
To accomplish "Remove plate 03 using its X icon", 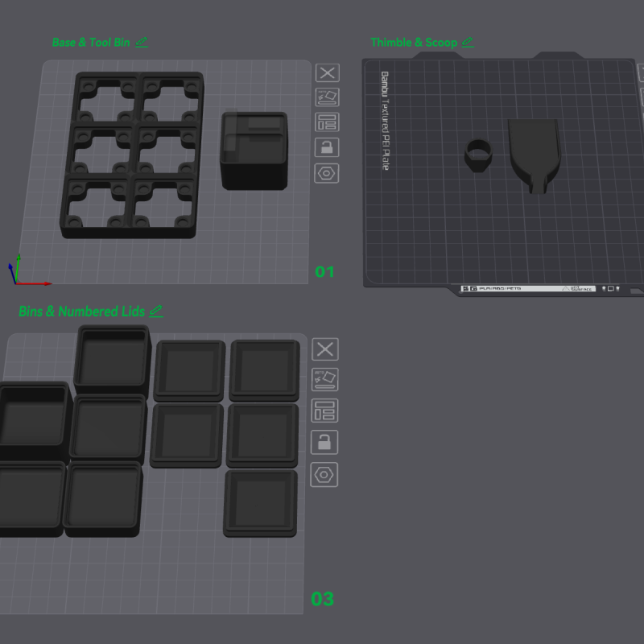I will [x=325, y=349].
